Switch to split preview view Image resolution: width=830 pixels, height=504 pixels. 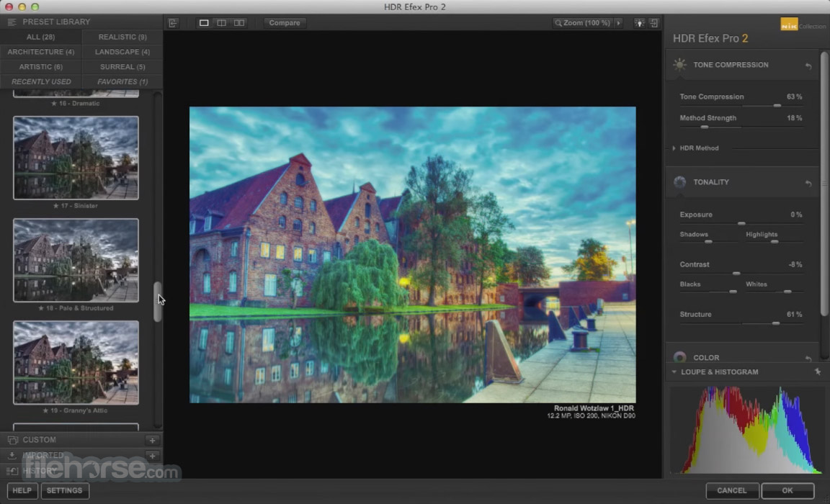222,23
